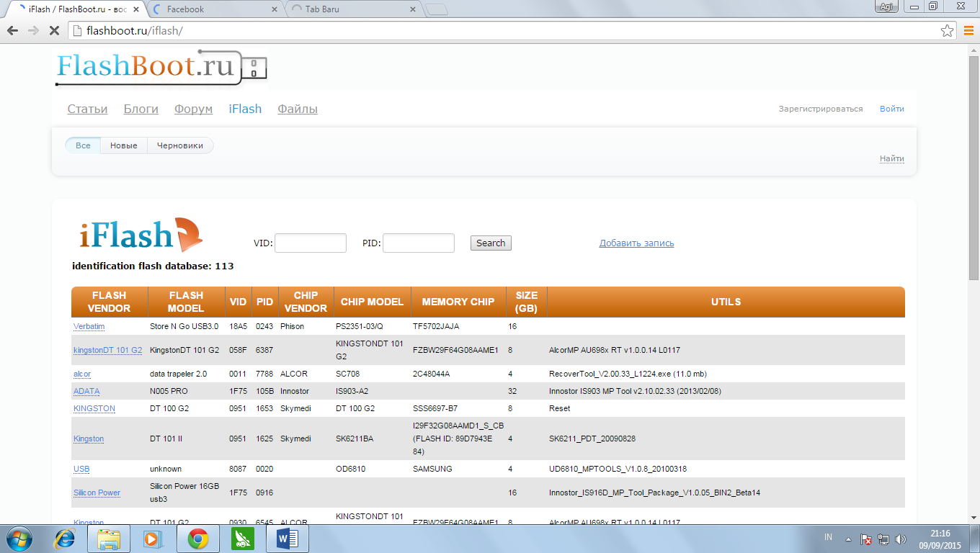Open kingstonDT 101 G2 vendor link

pos(108,350)
